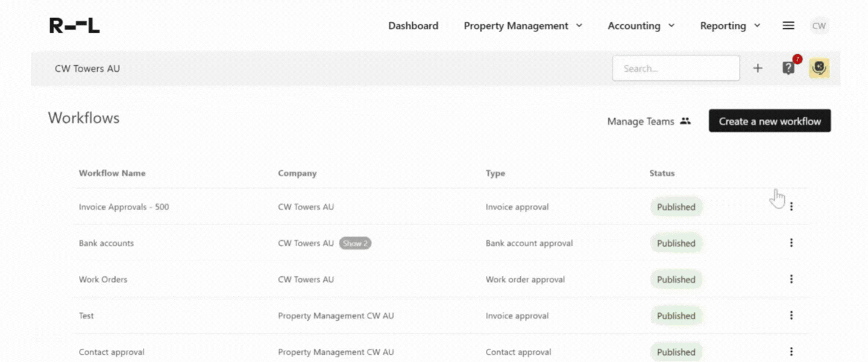Viewport: 868px width, 362px height.
Task: Open the Invoice Approvals - 500 workflow
Action: (124, 207)
